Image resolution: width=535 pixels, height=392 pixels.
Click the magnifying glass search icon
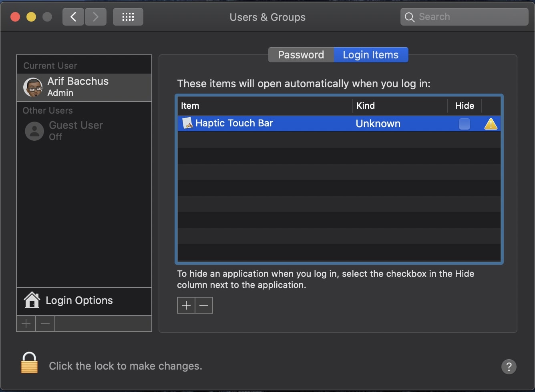(409, 17)
